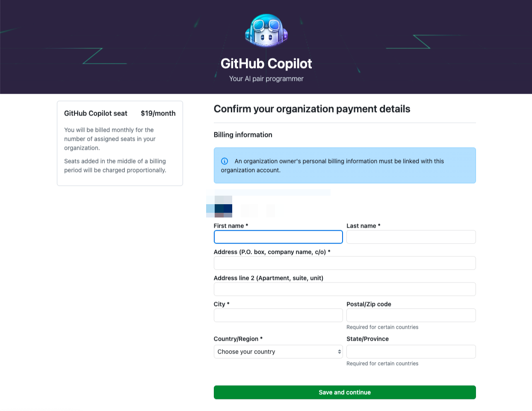
Task: Open the Choose your country dropdown
Action: [278, 351]
